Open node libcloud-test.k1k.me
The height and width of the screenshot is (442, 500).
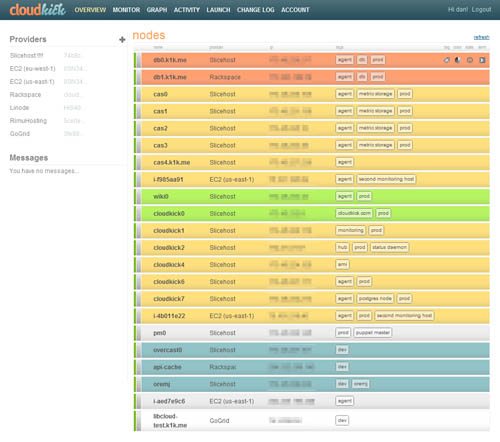point(170,421)
